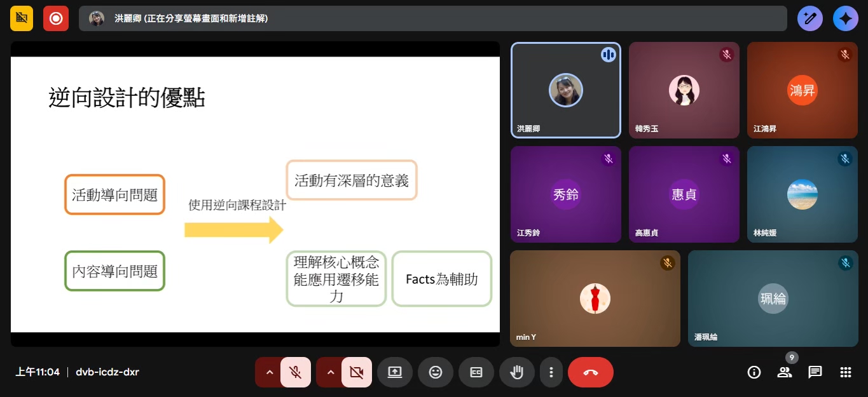Expand video settings arrow beside camera
868x397 pixels.
click(330, 372)
